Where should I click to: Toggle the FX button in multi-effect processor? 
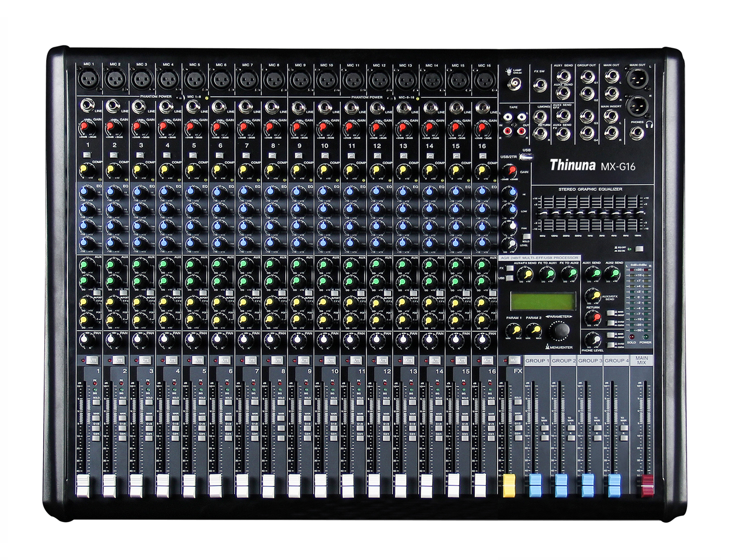click(510, 268)
